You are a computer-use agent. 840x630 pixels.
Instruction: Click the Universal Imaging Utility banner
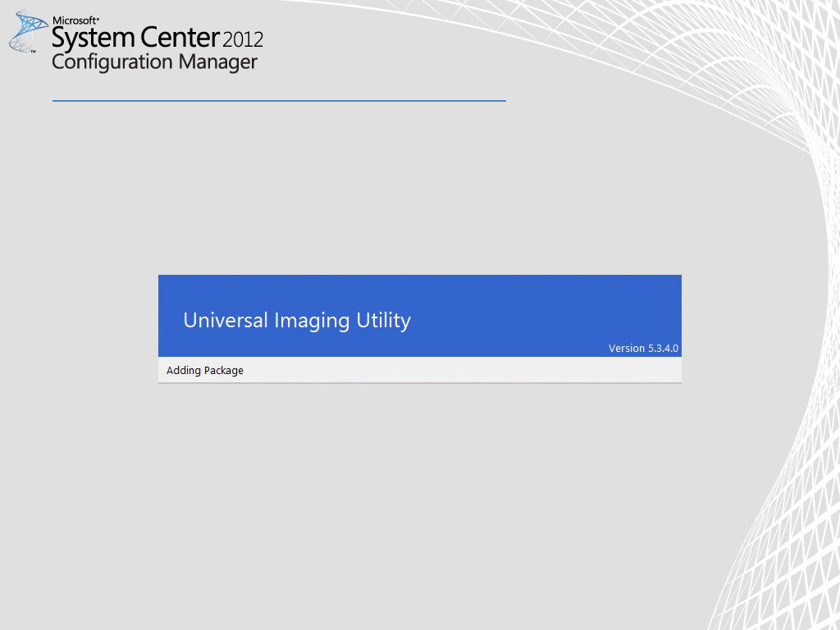(419, 316)
